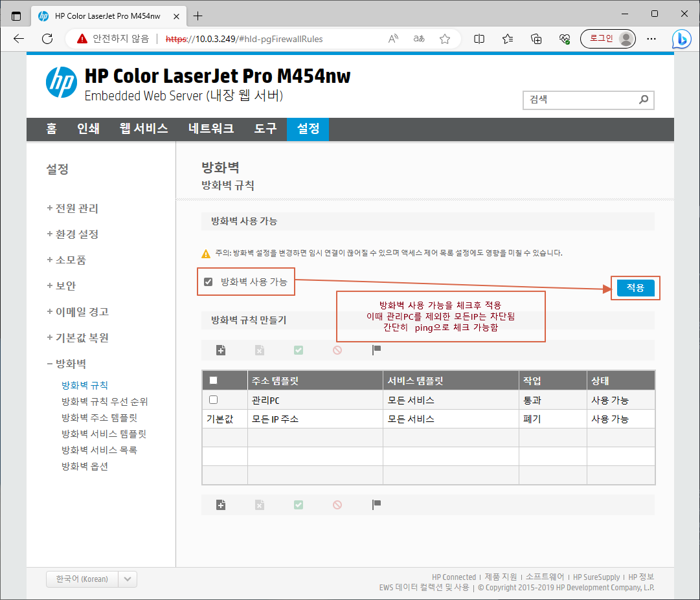The image size is (700, 600).
Task: Open the split screen icon in the browser toolbar
Action: pyautogui.click(x=479, y=39)
